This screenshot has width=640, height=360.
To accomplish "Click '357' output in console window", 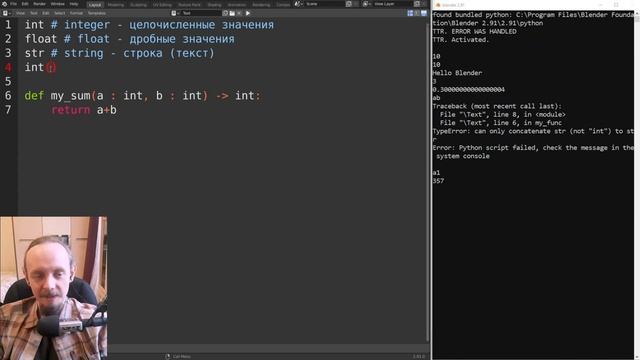I will (x=438, y=181).
